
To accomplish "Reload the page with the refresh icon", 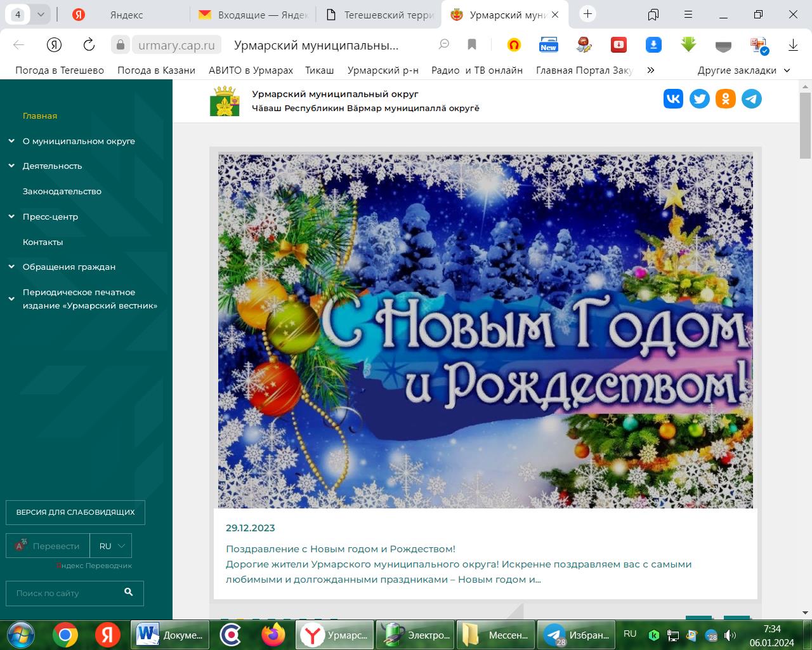I will (89, 44).
